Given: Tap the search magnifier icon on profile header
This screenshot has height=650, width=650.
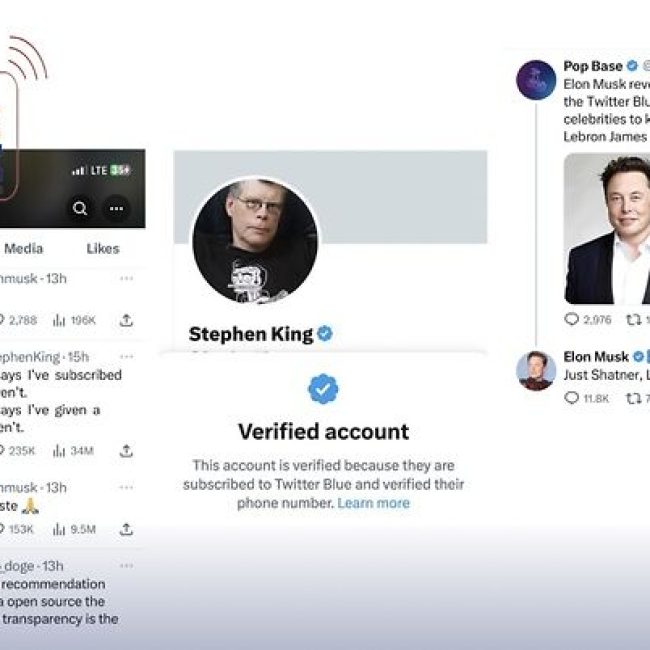Looking at the screenshot, I should click(x=80, y=208).
